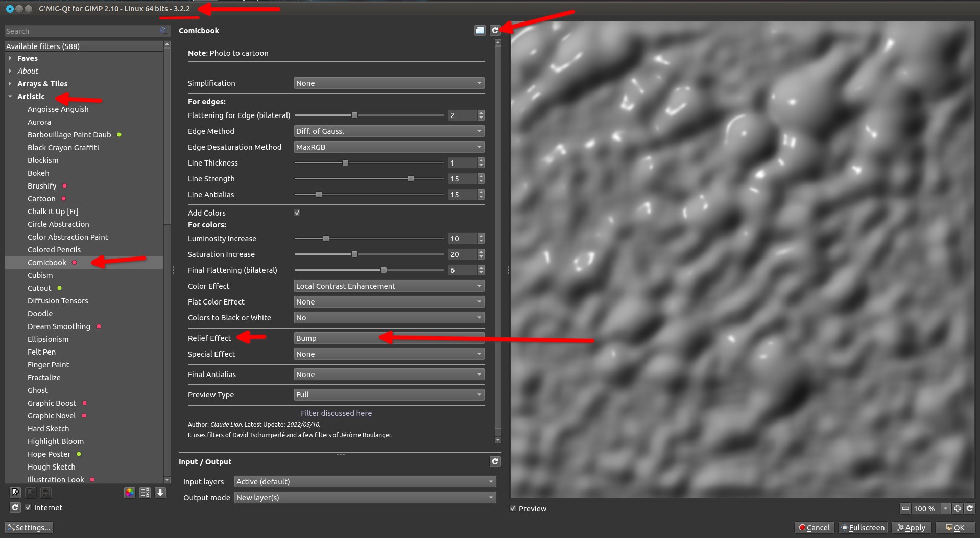Click the down arrow expand/collapse icon
980x538 pixels.
pyautogui.click(x=160, y=493)
